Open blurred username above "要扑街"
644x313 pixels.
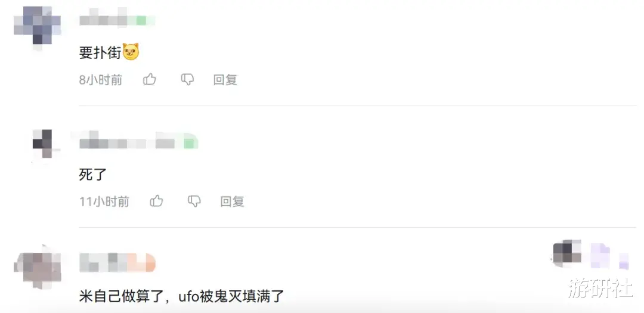pyautogui.click(x=117, y=18)
